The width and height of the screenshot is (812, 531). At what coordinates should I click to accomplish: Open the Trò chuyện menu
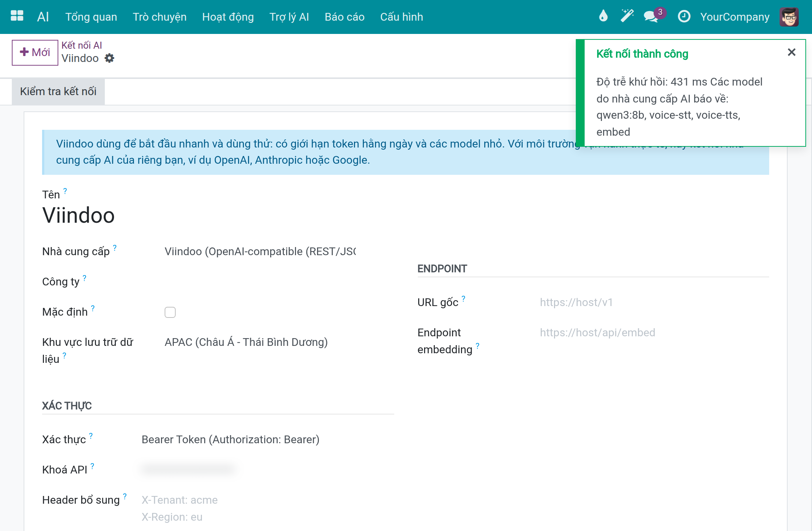(159, 17)
